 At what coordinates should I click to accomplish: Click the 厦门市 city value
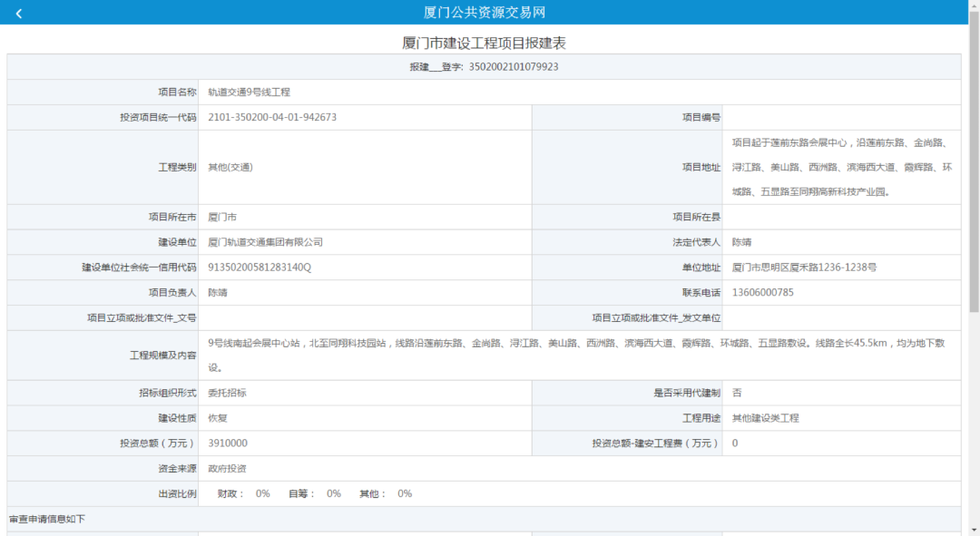[222, 218]
